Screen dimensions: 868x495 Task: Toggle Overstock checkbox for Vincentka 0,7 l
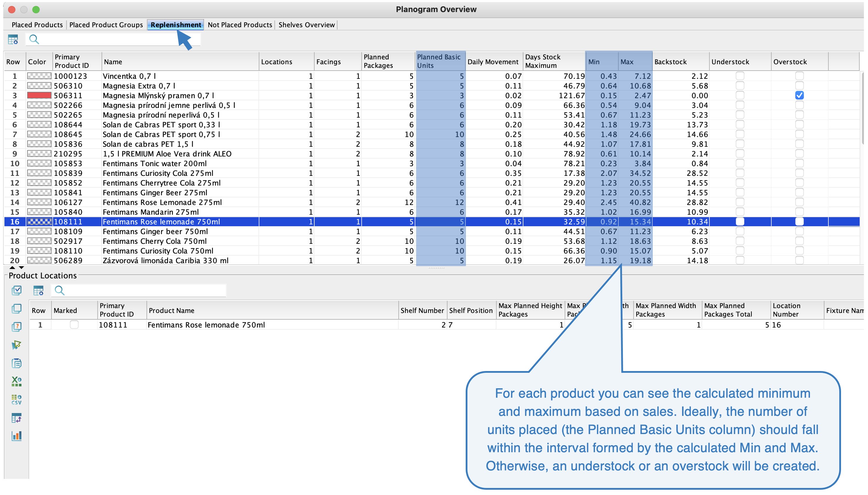click(x=799, y=76)
